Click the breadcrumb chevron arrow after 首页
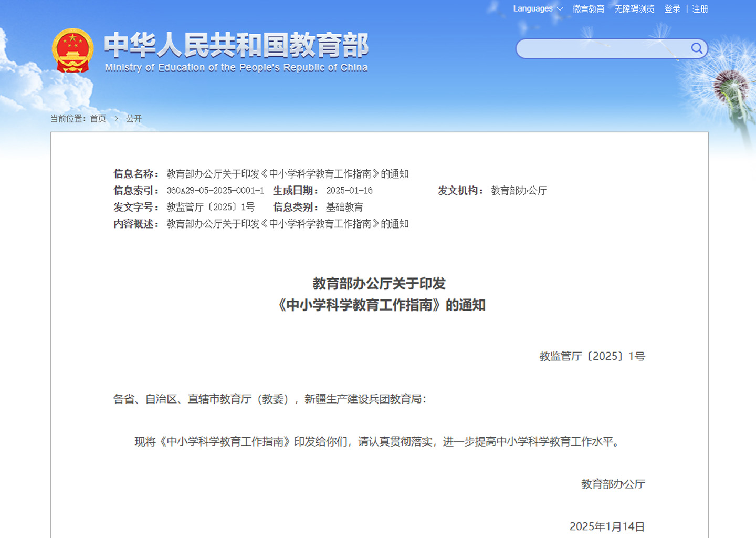756x538 pixels. [116, 119]
